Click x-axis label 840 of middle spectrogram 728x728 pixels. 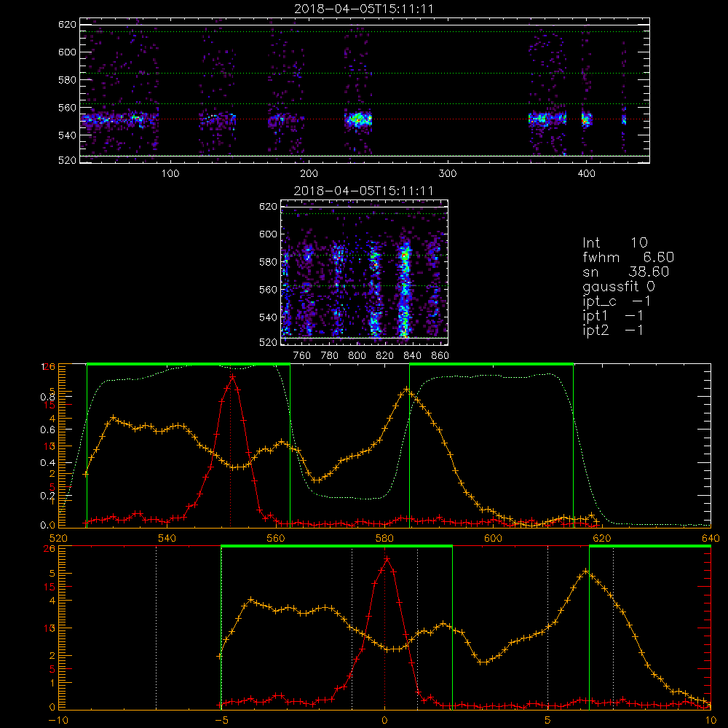click(x=412, y=356)
